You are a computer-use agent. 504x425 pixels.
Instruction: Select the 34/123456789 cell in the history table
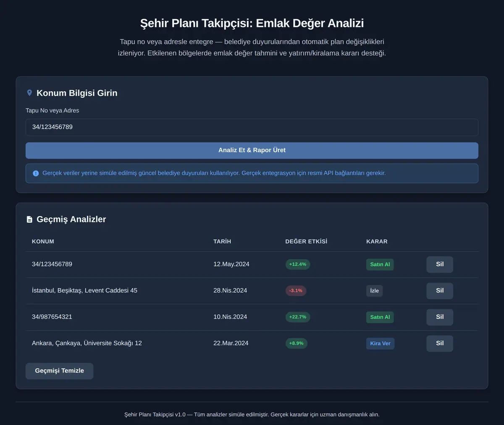click(52, 264)
